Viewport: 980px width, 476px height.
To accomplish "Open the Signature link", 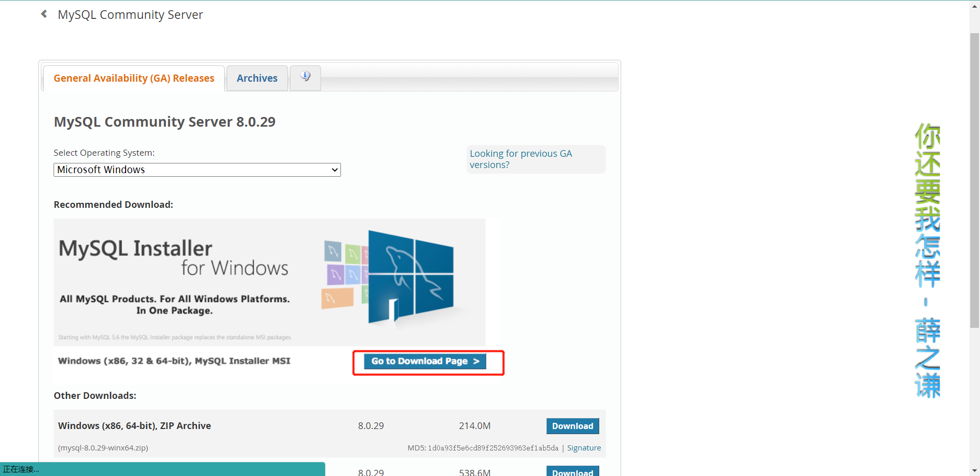I will pos(584,448).
